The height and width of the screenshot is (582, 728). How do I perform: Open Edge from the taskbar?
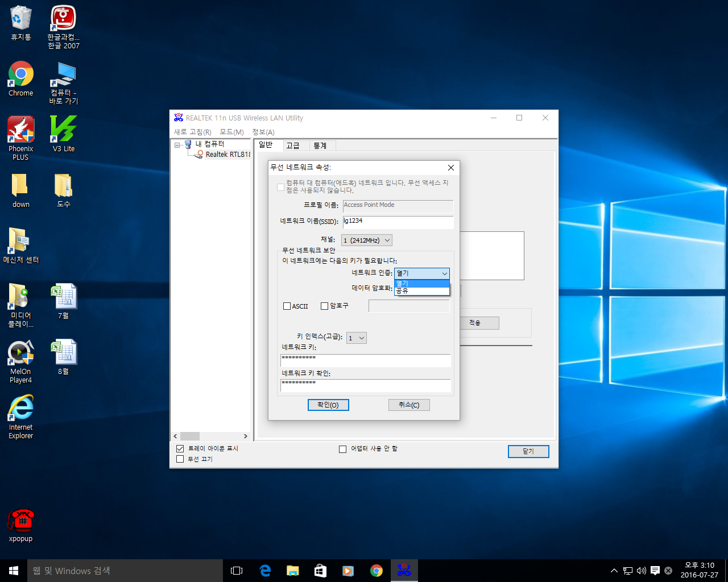click(265, 570)
